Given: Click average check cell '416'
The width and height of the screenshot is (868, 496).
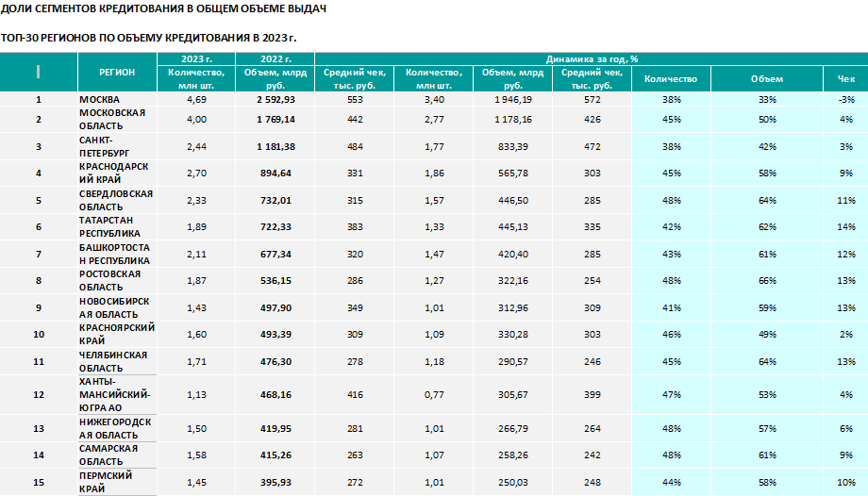Looking at the screenshot, I should pos(355,395).
